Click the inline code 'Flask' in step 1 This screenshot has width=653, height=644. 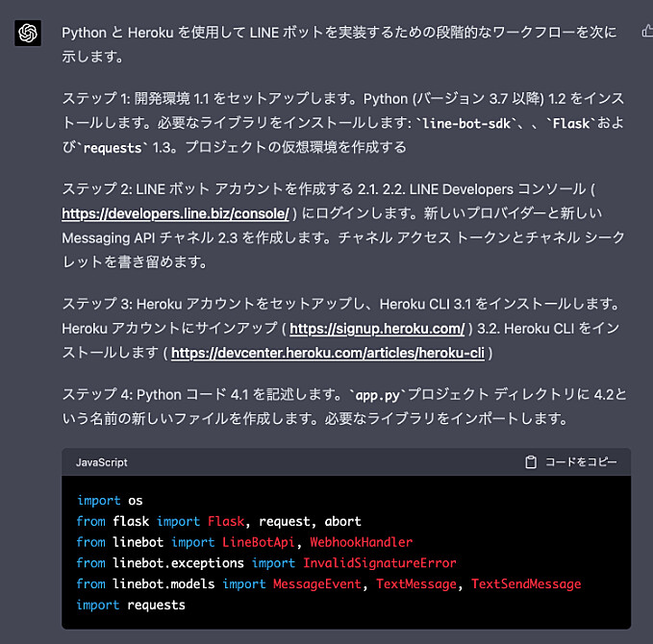click(x=571, y=124)
